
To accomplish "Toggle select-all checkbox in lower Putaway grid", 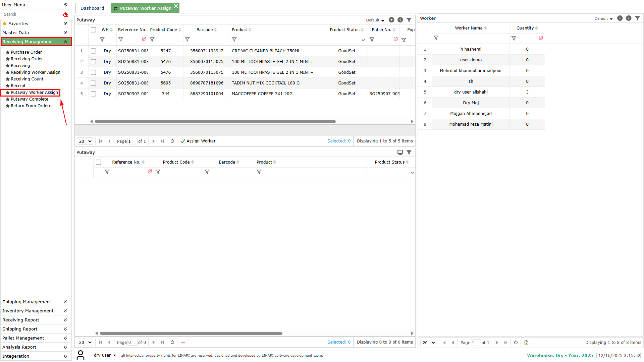I will 98,162.
